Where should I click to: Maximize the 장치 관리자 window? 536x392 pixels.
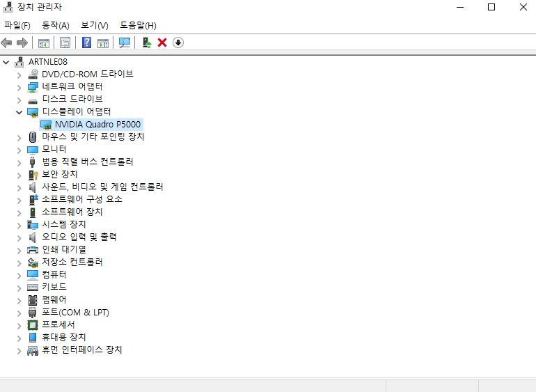491,7
